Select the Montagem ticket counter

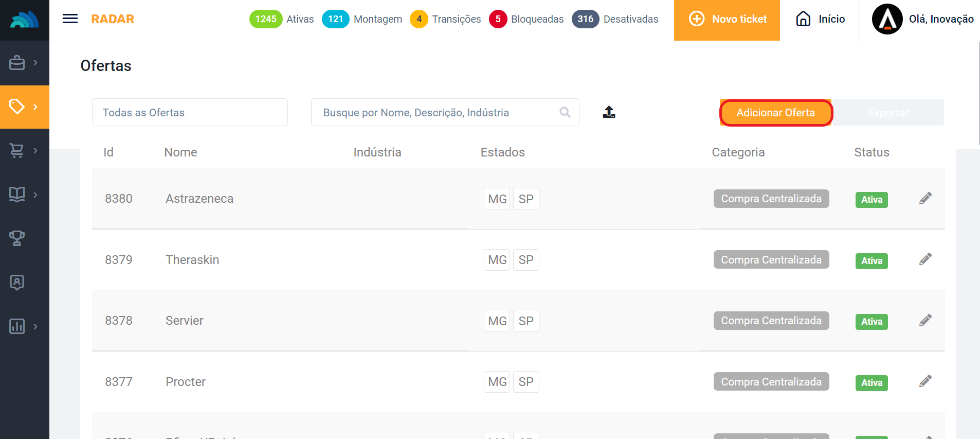click(362, 19)
